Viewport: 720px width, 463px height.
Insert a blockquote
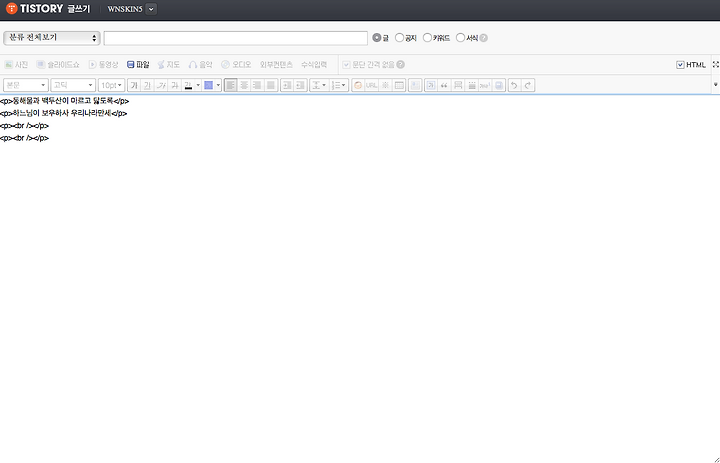point(444,85)
